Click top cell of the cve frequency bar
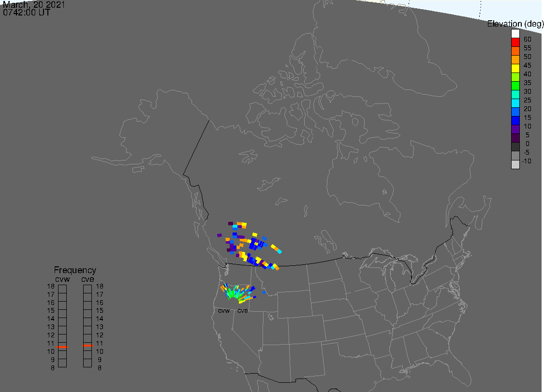The image size is (544, 392). (x=88, y=290)
